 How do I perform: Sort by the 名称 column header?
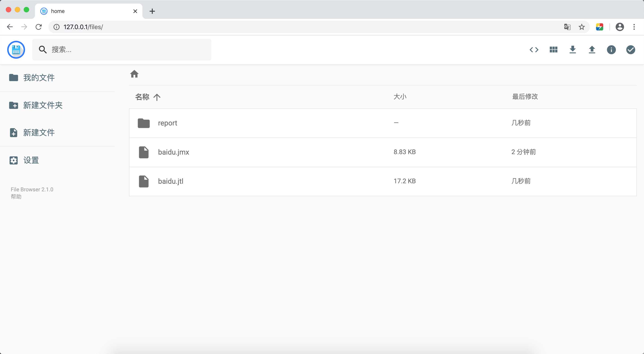pos(142,97)
